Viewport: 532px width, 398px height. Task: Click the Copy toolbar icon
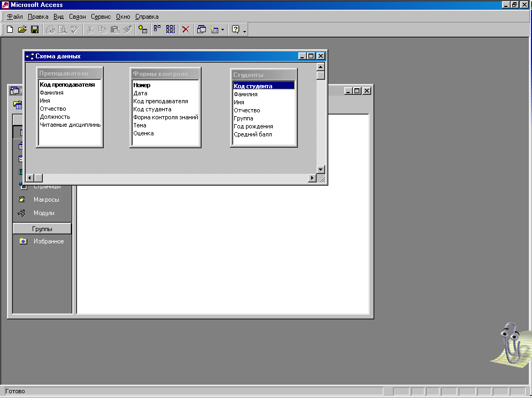(103, 29)
